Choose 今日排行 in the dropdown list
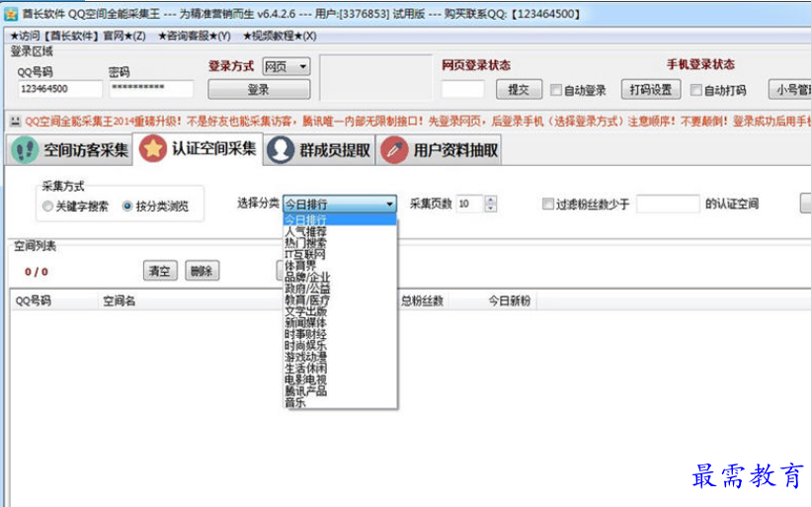This screenshot has height=507, width=812. [x=340, y=219]
